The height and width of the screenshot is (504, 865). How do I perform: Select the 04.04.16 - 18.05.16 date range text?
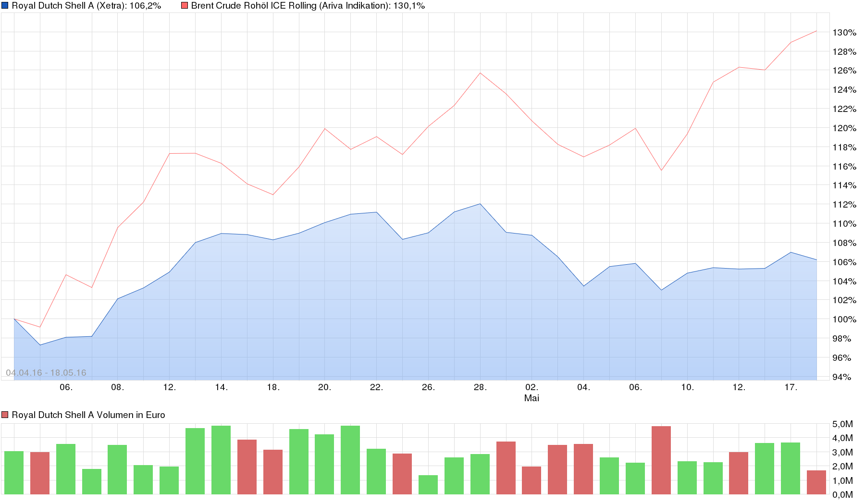coord(47,371)
